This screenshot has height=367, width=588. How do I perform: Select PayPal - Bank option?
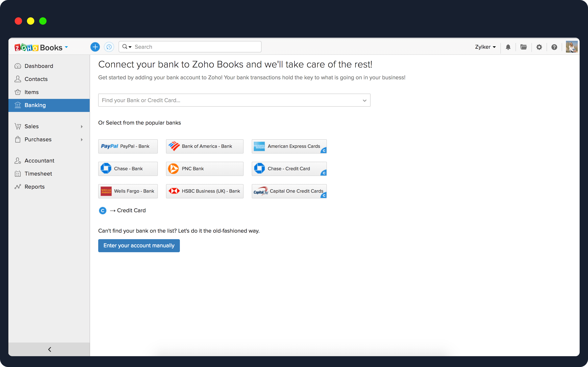coord(128,146)
